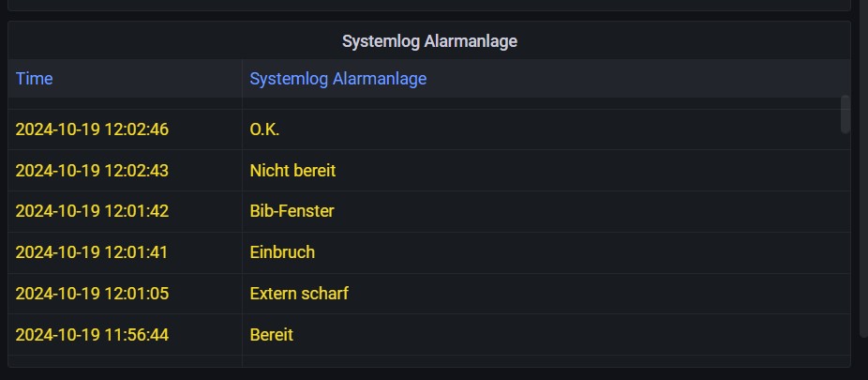Click the partially visible row below Bereit

pyautogui.click(x=429, y=361)
